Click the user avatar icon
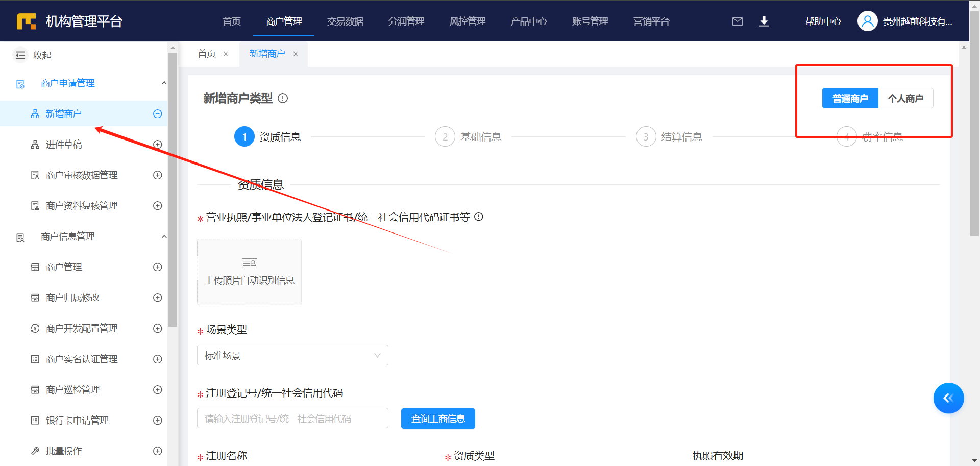The height and width of the screenshot is (466, 980). click(867, 21)
